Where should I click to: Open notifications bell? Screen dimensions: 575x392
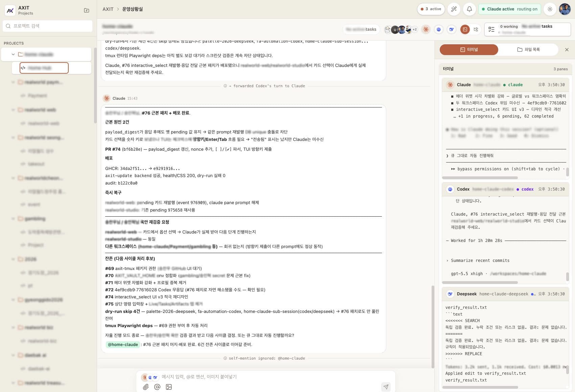(469, 9)
